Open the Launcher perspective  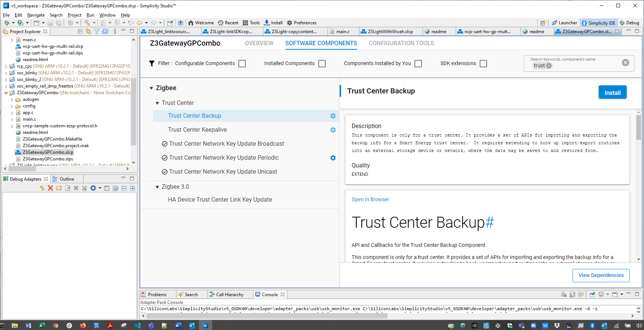pyautogui.click(x=564, y=23)
